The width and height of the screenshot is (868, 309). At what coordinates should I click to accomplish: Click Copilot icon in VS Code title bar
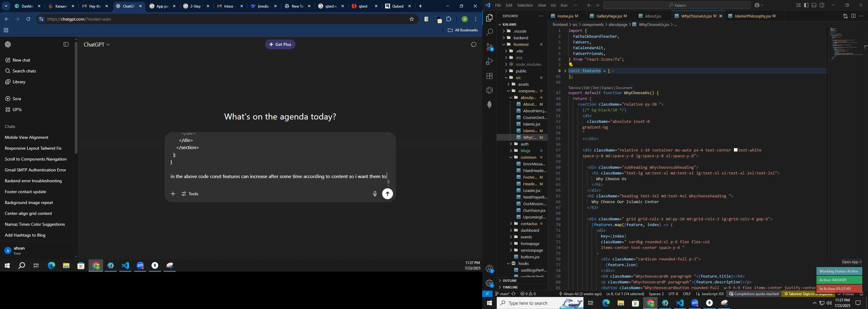[x=756, y=5]
